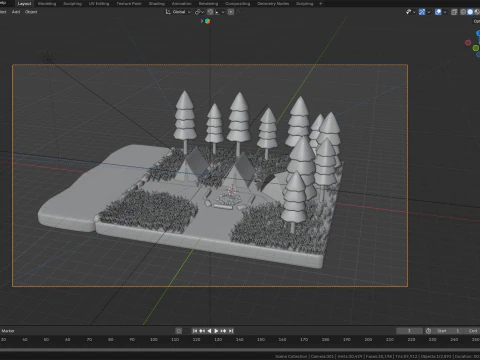Click the current frame number field
Screen dimensions: 480x360
409,331
